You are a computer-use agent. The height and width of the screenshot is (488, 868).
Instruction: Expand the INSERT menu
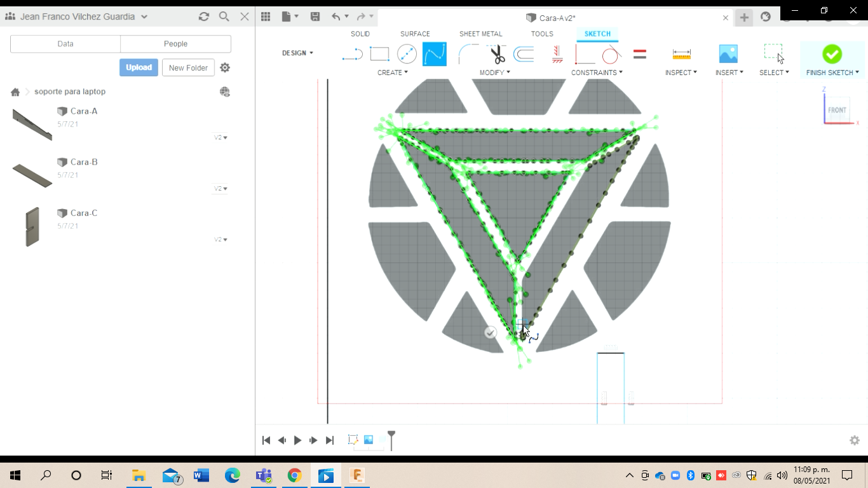729,72
